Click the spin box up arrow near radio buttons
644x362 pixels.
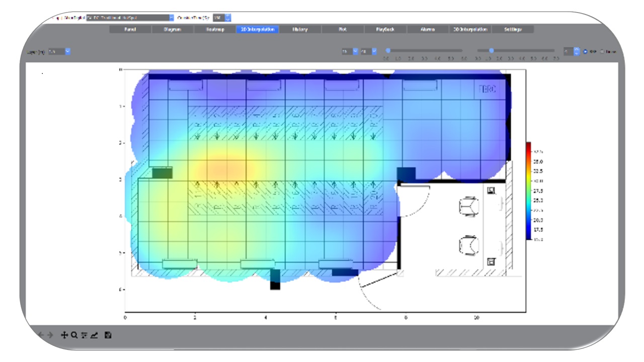[577, 49]
